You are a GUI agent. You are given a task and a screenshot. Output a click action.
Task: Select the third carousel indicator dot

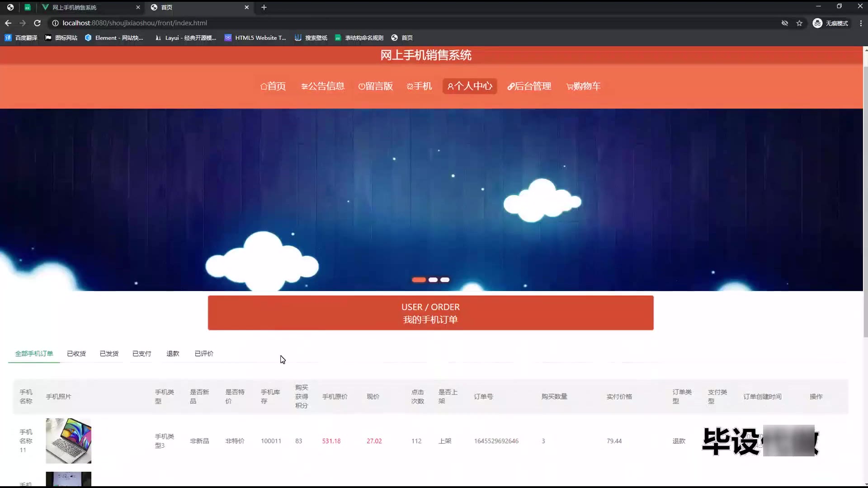(445, 280)
